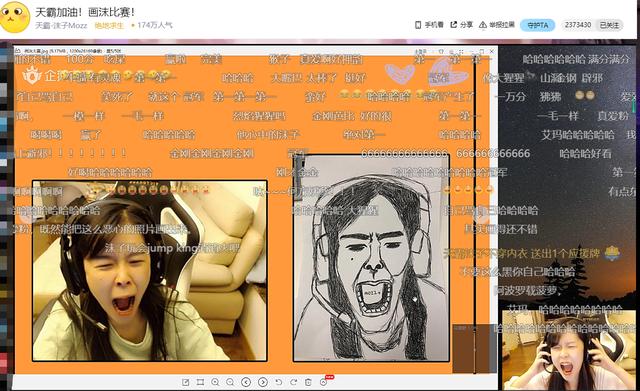Click the yawning photo in the orange collage
640x391 pixels.
tap(150, 271)
